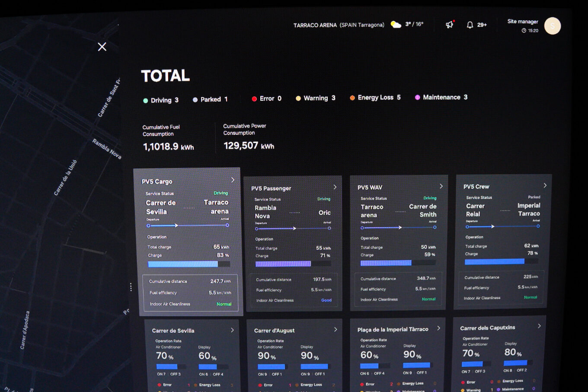
Task: Click the Site manager profile avatar
Action: coord(553,26)
